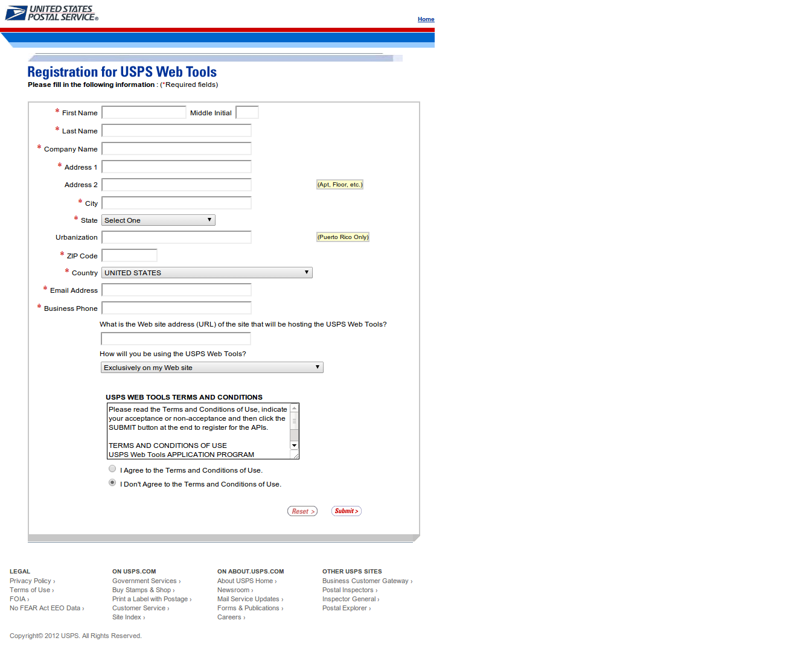This screenshot has width=812, height=658.
Task: Focus the Company Name field
Action: (176, 149)
